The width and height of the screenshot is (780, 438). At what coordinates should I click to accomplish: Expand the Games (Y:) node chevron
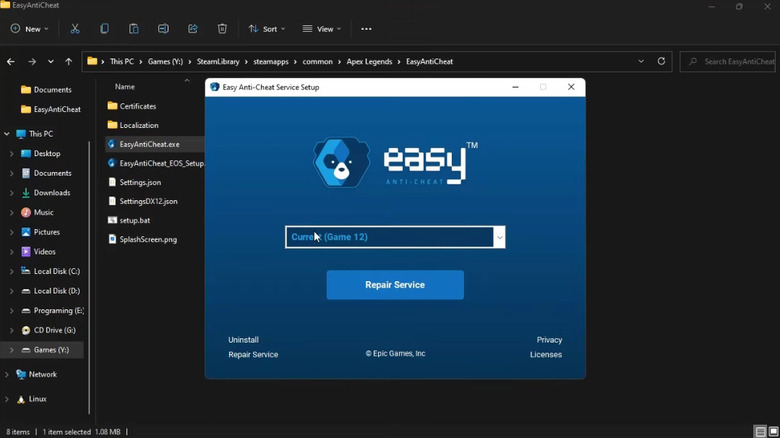click(x=11, y=350)
